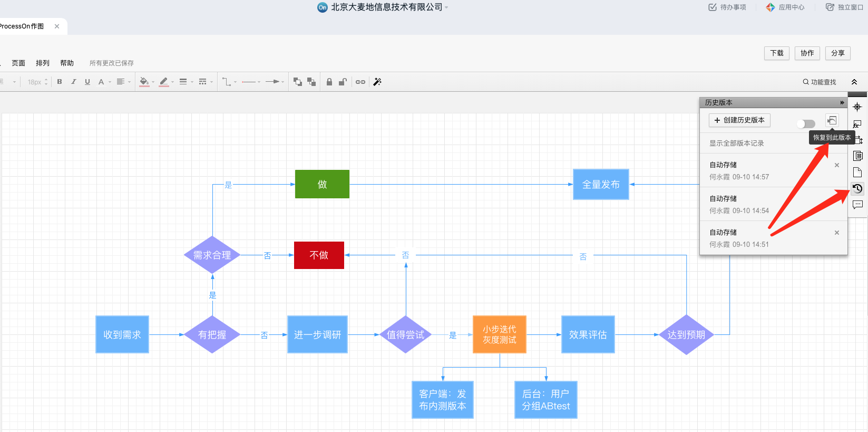Select the 09-10 14:57 auto-save version
The height and width of the screenshot is (432, 868).
(774, 171)
